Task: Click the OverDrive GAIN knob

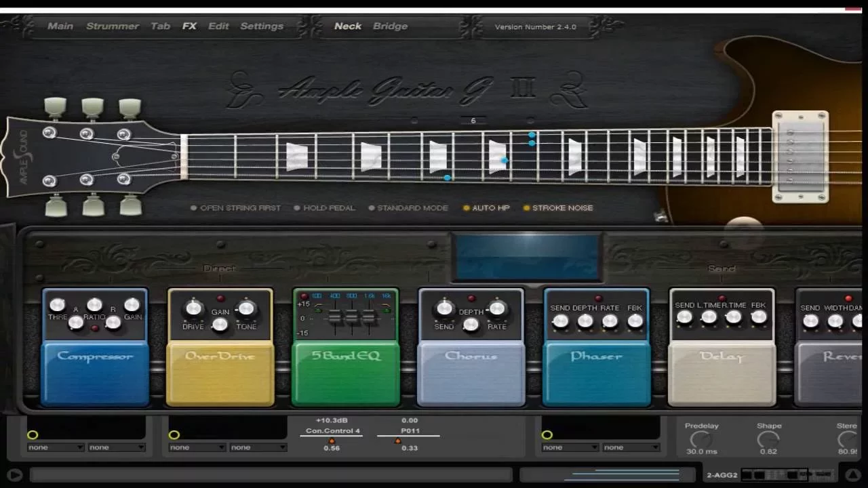Action: pos(220,325)
